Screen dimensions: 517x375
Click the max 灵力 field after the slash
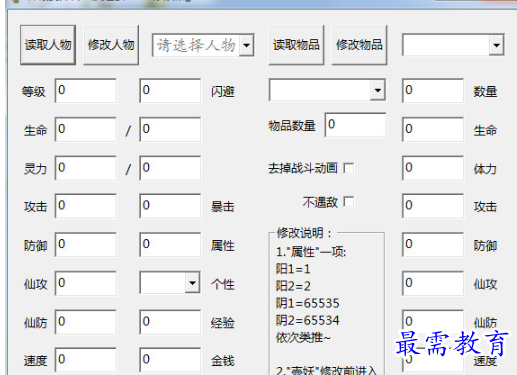pyautogui.click(x=170, y=168)
